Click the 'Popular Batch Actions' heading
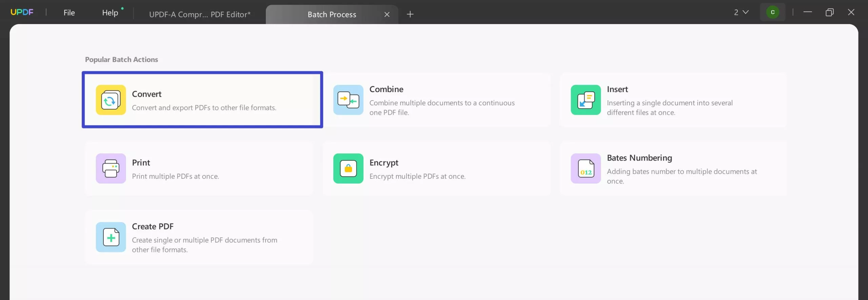The height and width of the screenshot is (300, 868). tap(121, 60)
